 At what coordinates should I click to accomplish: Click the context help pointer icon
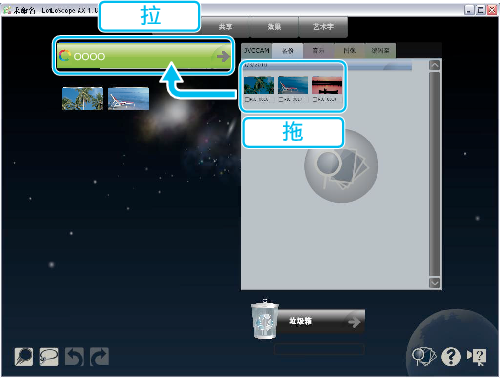pyautogui.click(x=477, y=357)
